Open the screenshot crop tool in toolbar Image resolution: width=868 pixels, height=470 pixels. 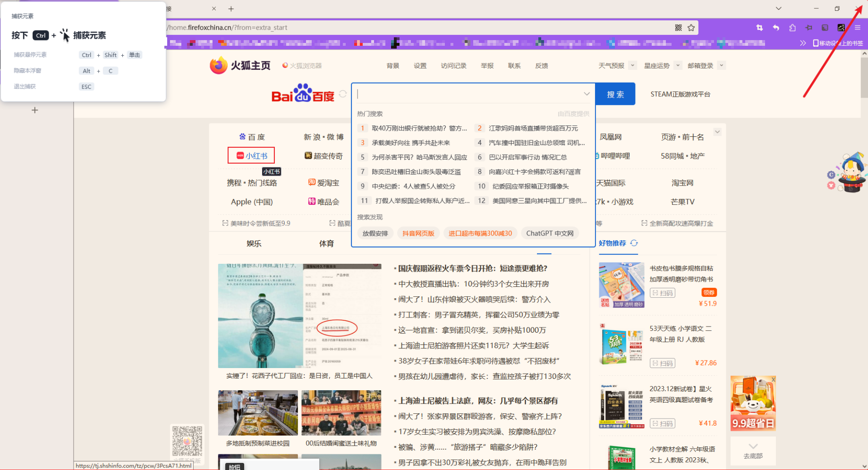click(759, 28)
